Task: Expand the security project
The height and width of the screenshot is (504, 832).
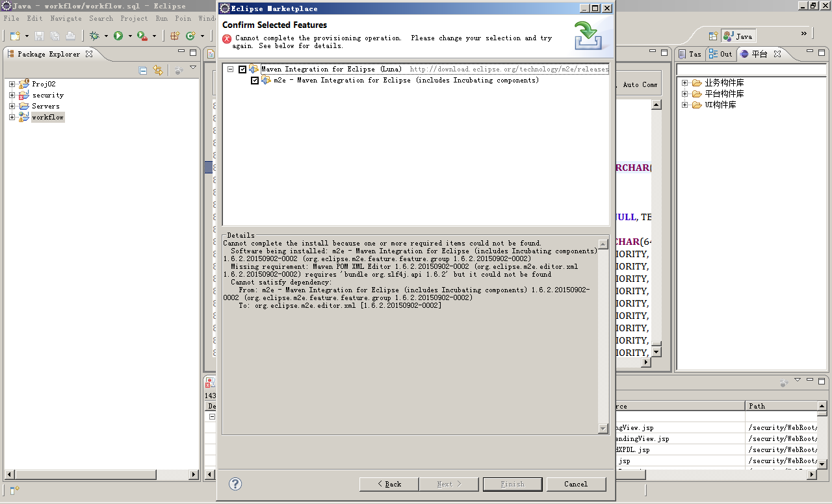Action: pos(12,95)
